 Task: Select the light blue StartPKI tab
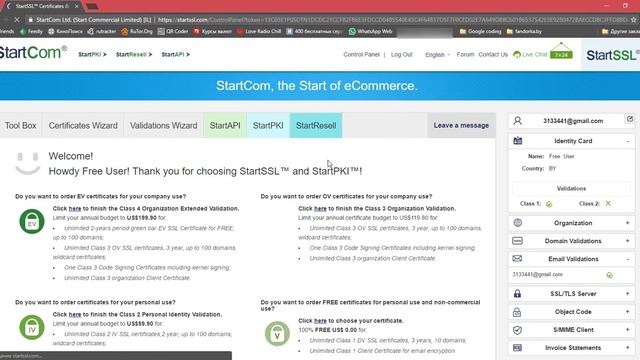click(x=268, y=126)
